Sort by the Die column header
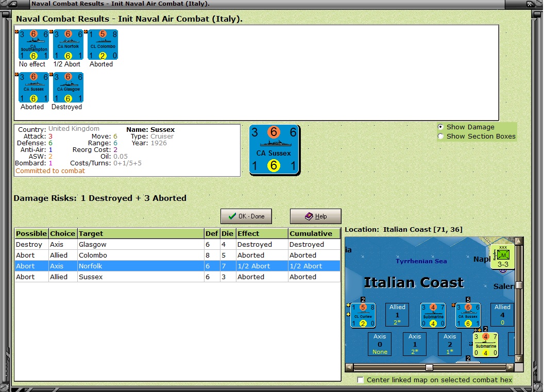The image size is (544, 392). tap(228, 233)
